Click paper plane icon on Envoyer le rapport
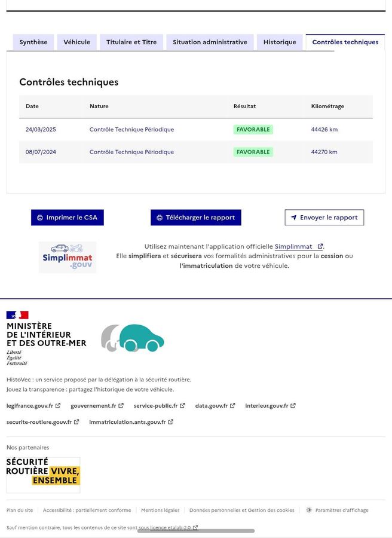The width and height of the screenshot is (392, 538). [x=293, y=218]
